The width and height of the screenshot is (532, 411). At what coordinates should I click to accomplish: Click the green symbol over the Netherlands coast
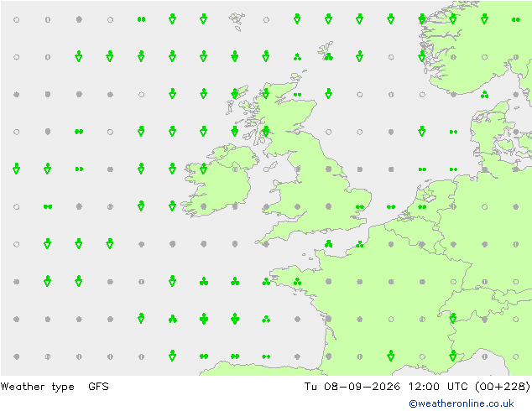(422, 206)
